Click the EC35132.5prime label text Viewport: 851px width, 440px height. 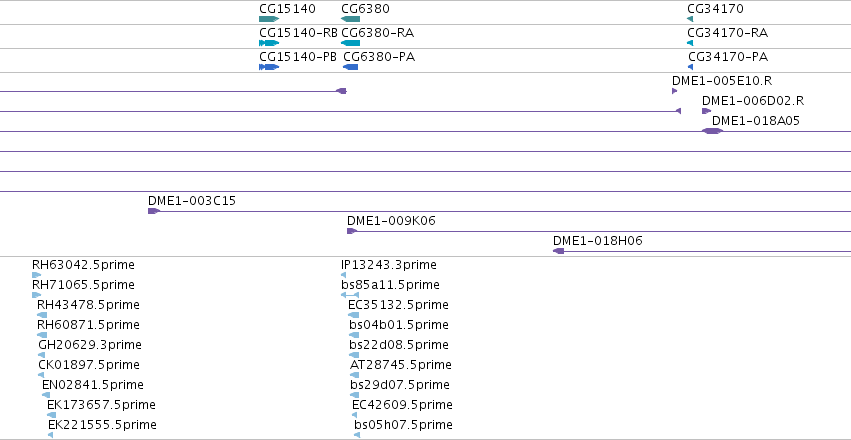(398, 305)
